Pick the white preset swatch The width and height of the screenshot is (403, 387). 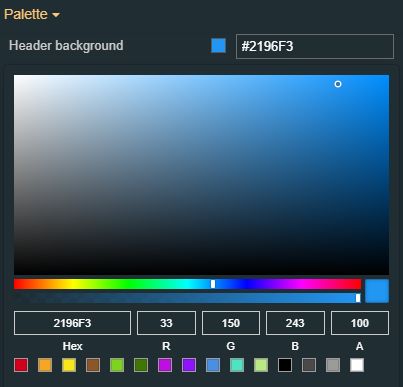click(357, 365)
